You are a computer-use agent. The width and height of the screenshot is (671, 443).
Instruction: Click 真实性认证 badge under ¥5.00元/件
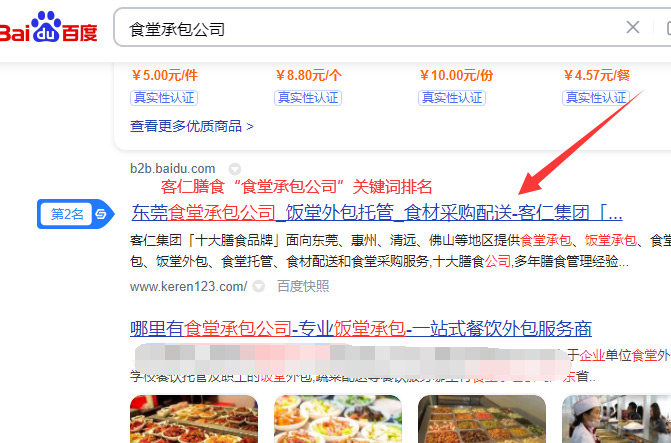(x=164, y=98)
